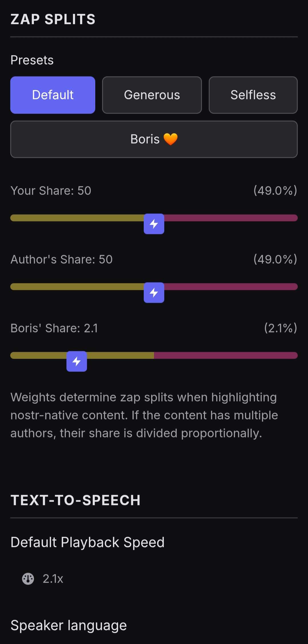The width and height of the screenshot is (308, 644).
Task: Click the playback speed gauge icon
Action: 28,579
